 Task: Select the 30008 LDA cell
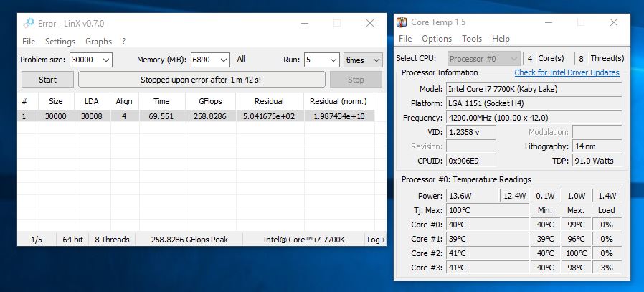pyautogui.click(x=92, y=116)
